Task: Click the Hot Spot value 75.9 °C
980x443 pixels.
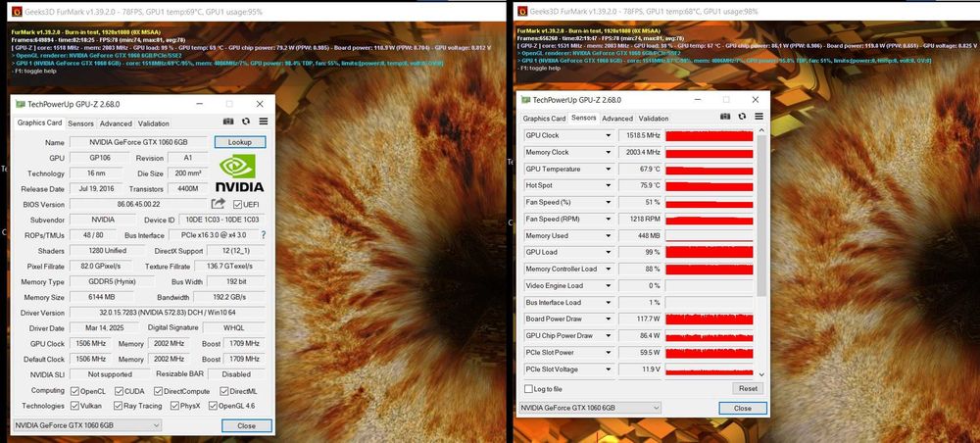Action: pyautogui.click(x=640, y=185)
